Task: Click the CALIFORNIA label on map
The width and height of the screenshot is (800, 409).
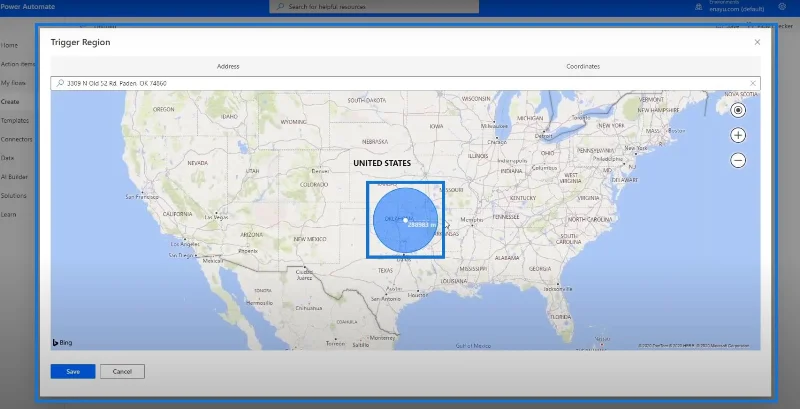Action: [178, 214]
